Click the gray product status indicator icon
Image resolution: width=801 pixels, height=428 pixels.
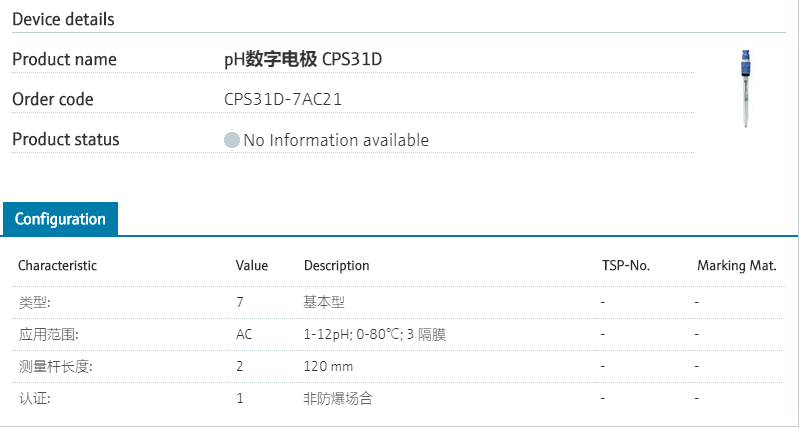click(x=232, y=140)
